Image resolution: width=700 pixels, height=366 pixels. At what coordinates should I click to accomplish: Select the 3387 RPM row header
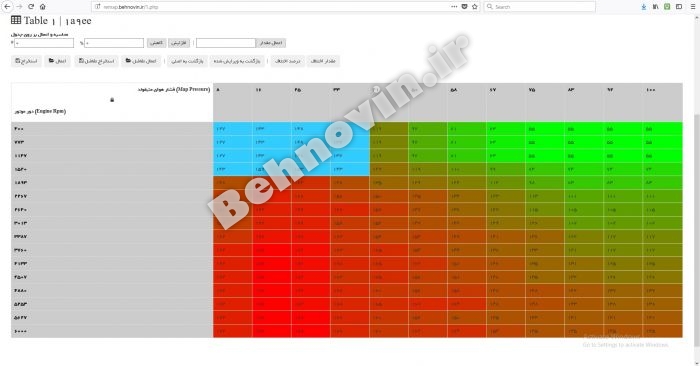[112, 237]
